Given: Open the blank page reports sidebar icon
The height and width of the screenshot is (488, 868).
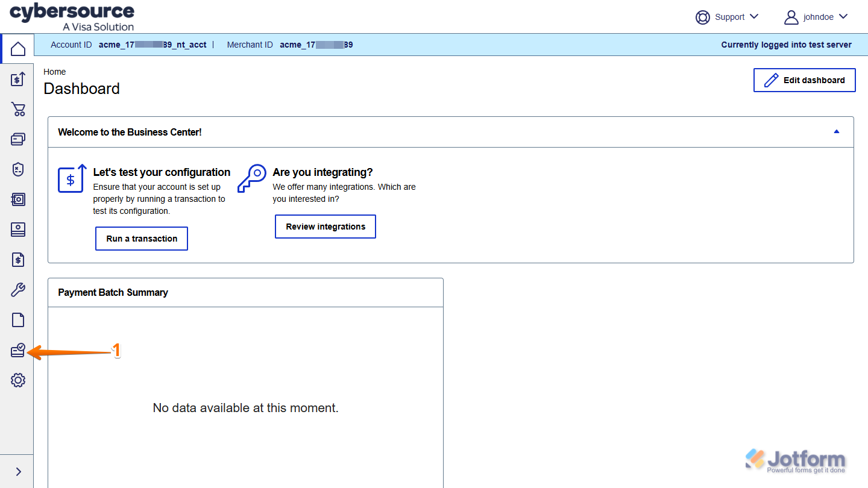Looking at the screenshot, I should [18, 320].
